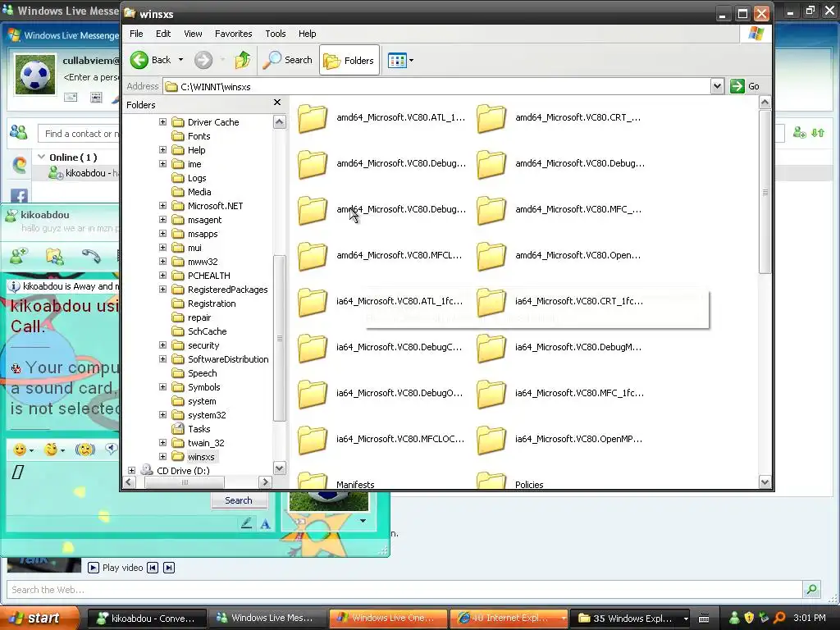840x630 pixels.
Task: Click the Search button in conversation window
Action: [239, 500]
